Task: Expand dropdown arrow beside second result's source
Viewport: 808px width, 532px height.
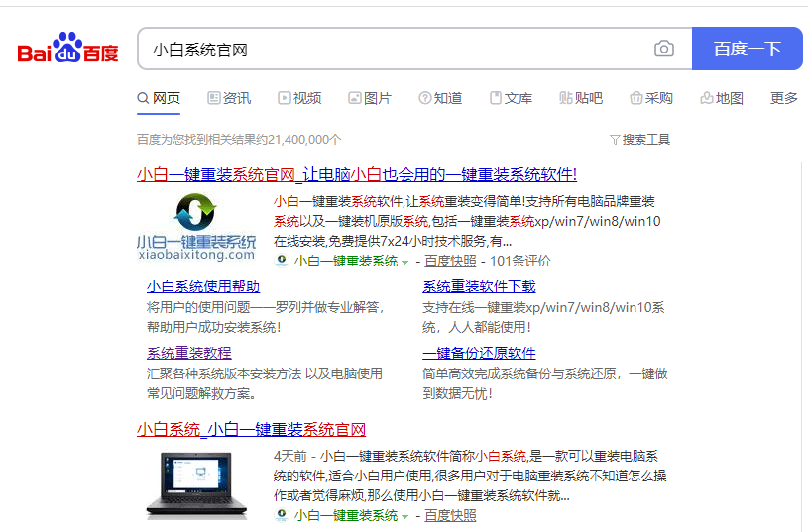Action: point(405,517)
